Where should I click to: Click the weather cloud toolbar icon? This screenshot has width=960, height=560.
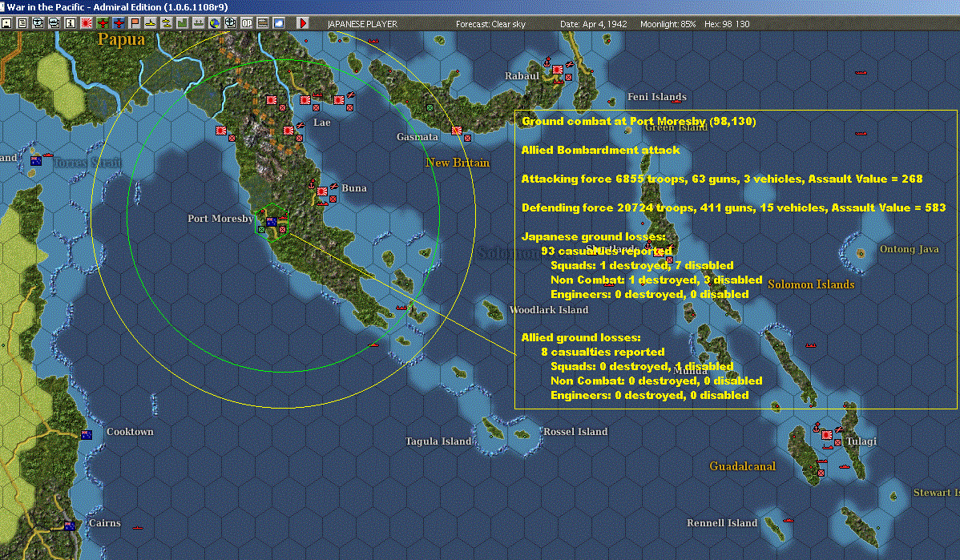click(279, 23)
